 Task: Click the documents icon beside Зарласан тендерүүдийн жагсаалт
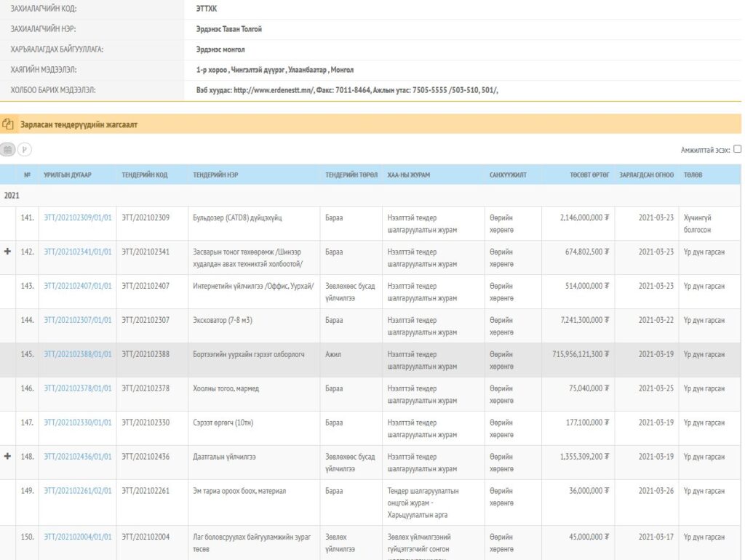[8, 124]
